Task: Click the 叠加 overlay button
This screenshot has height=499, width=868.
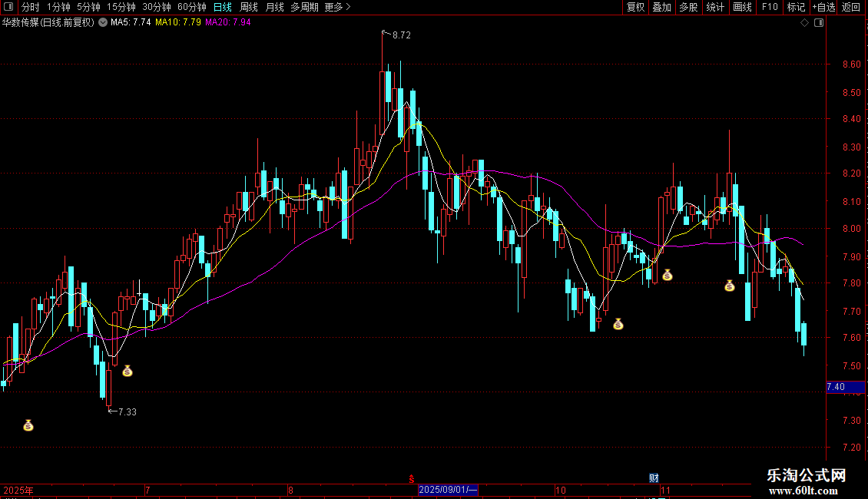Action: coord(661,7)
